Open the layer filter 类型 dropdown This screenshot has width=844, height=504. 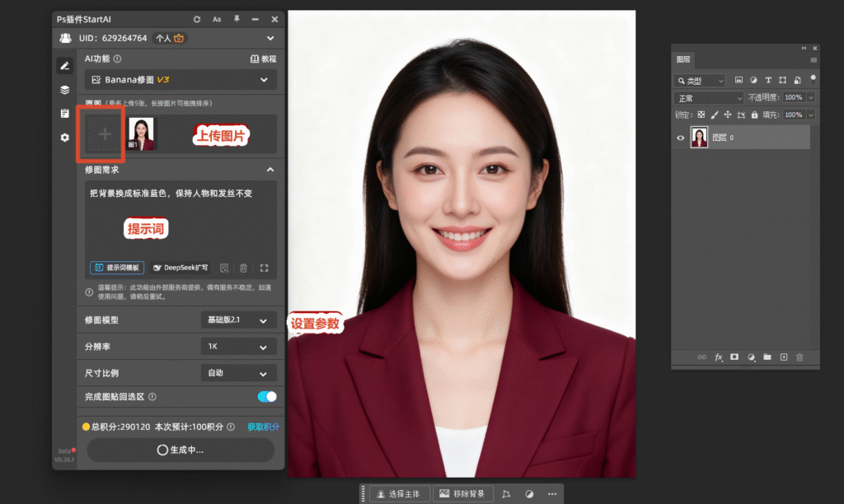(x=701, y=80)
